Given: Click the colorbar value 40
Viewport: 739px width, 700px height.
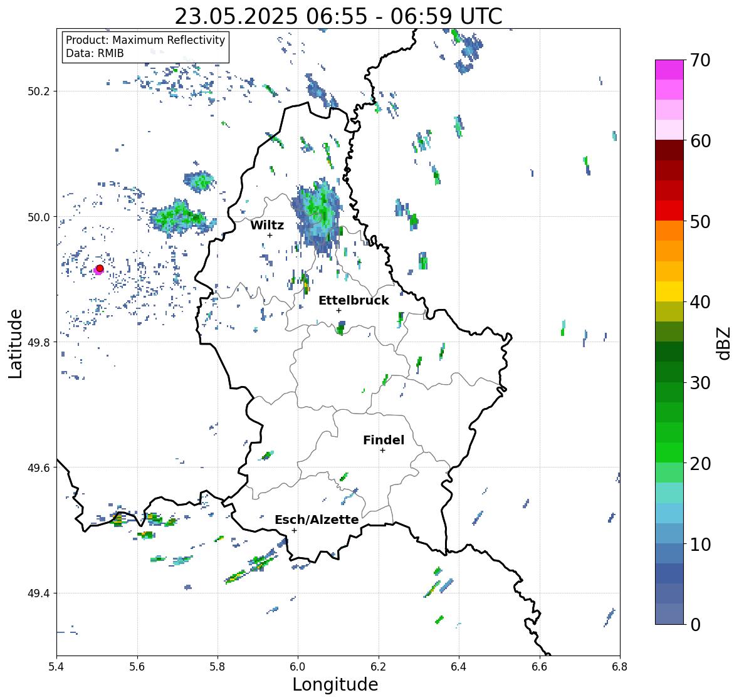Looking at the screenshot, I should (x=700, y=302).
